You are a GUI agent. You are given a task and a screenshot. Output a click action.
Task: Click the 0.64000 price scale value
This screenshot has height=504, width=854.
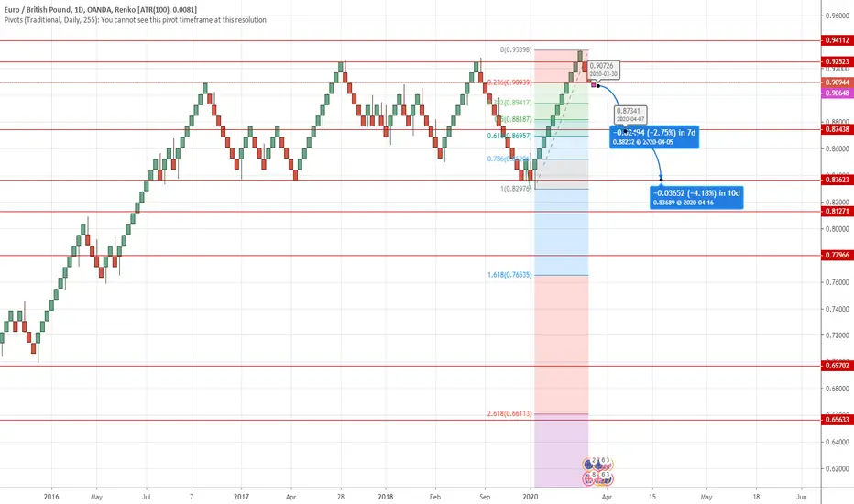pos(838,442)
